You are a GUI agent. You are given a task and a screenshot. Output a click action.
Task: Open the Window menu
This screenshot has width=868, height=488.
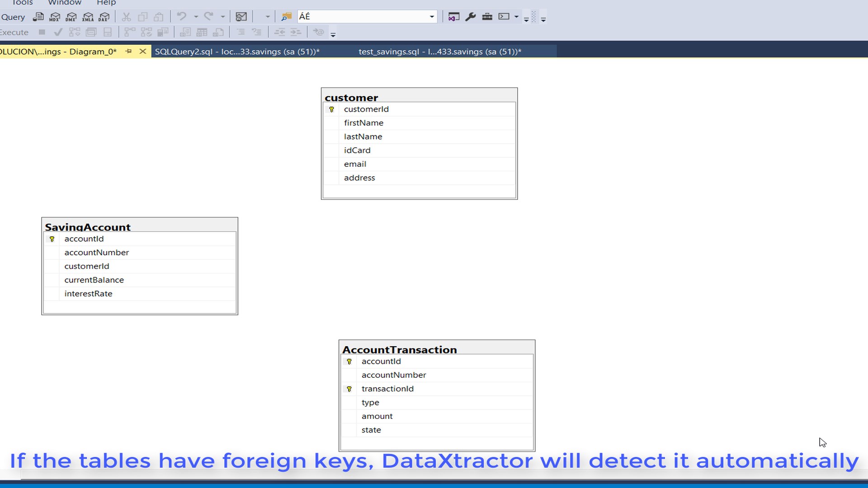tap(65, 3)
